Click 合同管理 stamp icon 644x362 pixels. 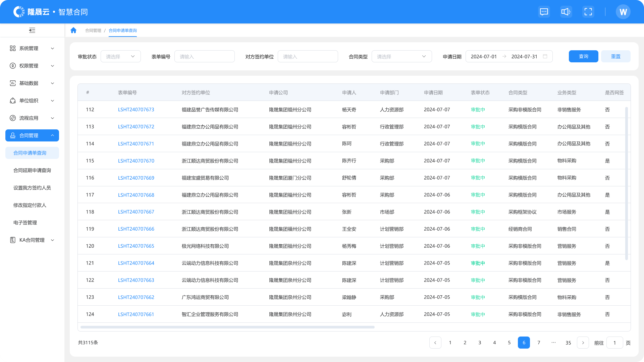click(13, 135)
